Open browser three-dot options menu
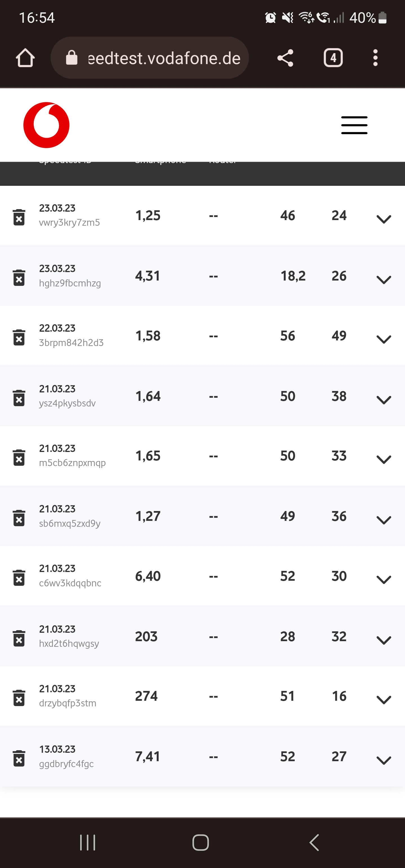 pyautogui.click(x=375, y=58)
